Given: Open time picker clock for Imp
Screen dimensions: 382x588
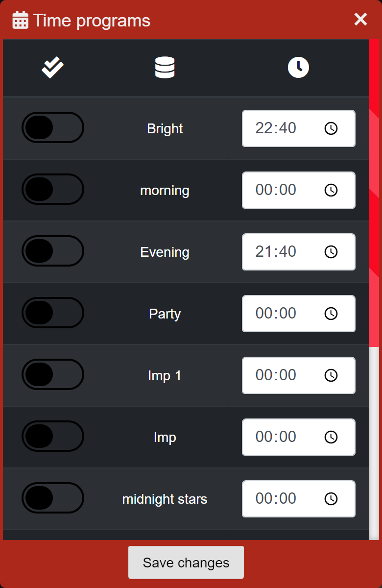Looking at the screenshot, I should pyautogui.click(x=331, y=437).
